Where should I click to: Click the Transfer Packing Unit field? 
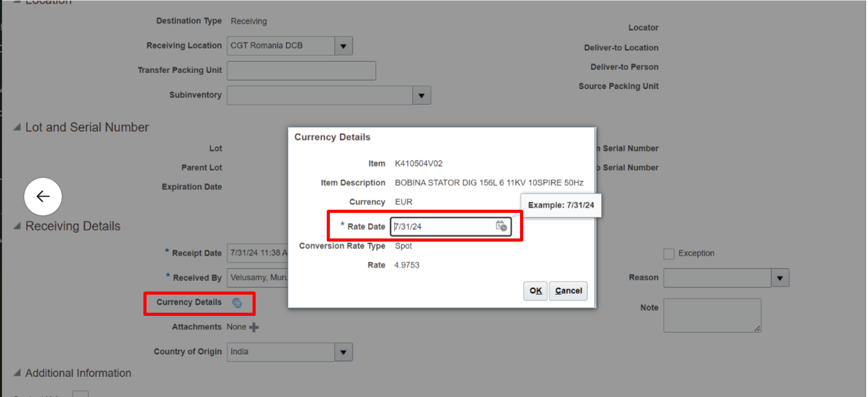pos(301,70)
